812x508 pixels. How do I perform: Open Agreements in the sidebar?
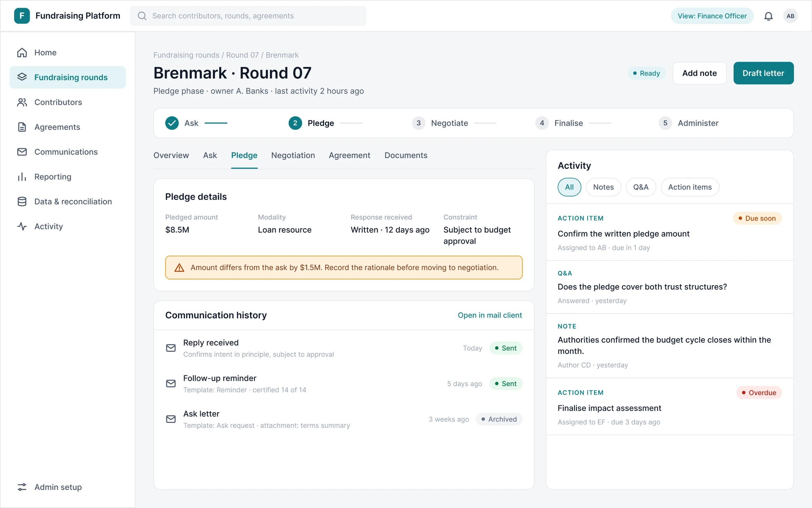pyautogui.click(x=68, y=127)
